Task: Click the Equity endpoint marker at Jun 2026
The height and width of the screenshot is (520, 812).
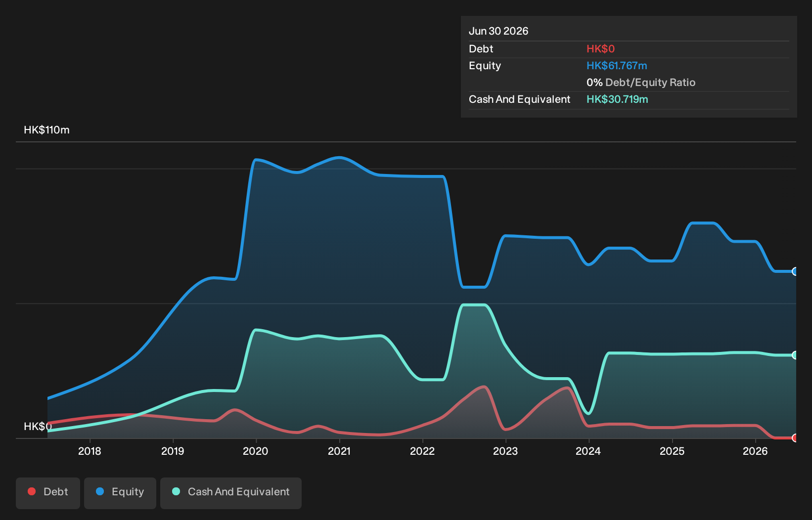Action: click(x=795, y=271)
